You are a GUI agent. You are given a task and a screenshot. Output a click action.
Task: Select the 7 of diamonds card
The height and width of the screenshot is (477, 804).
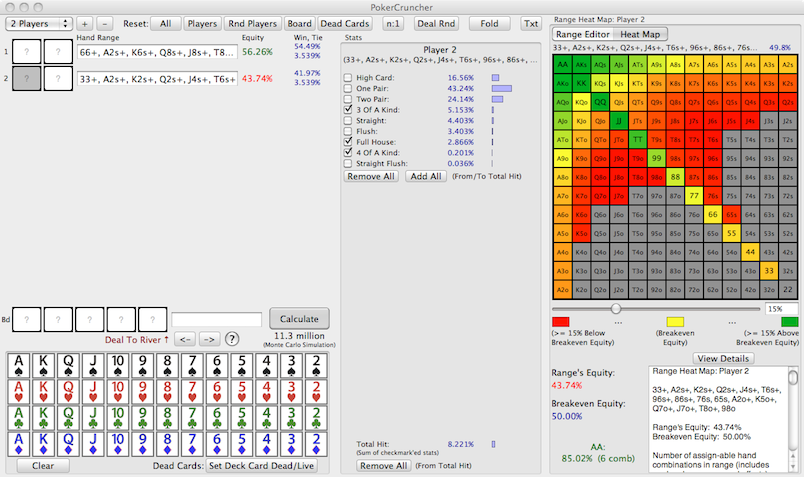coord(192,444)
